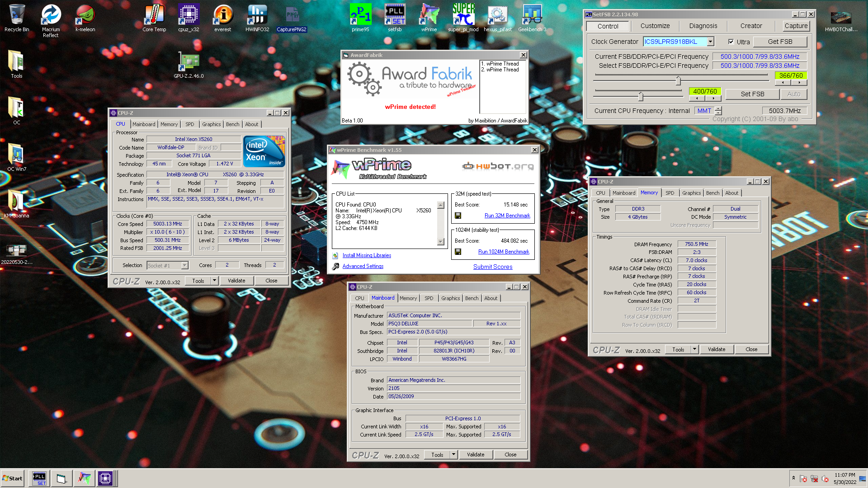Launch Macrium Reflect from desktop

point(51,21)
